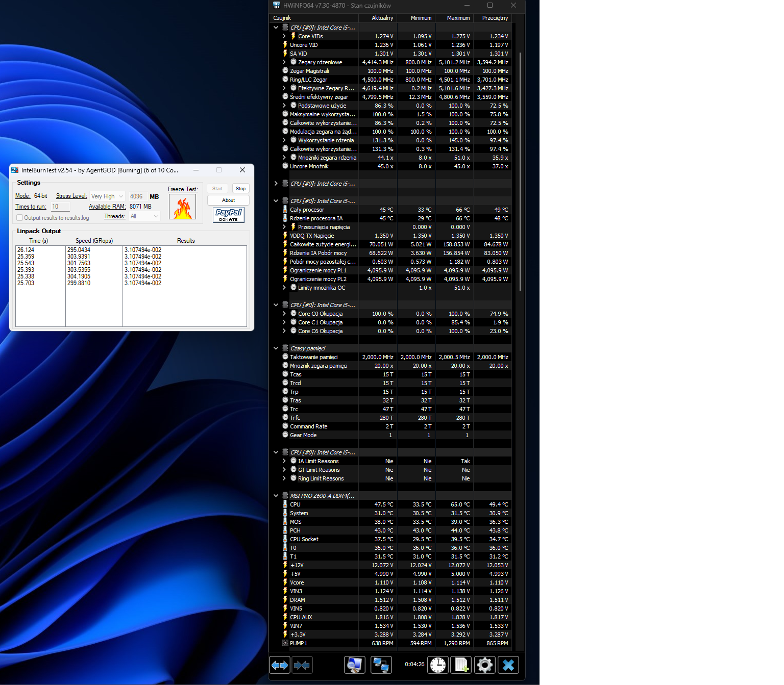Click the About button
The height and width of the screenshot is (685, 784).
pos(228,200)
